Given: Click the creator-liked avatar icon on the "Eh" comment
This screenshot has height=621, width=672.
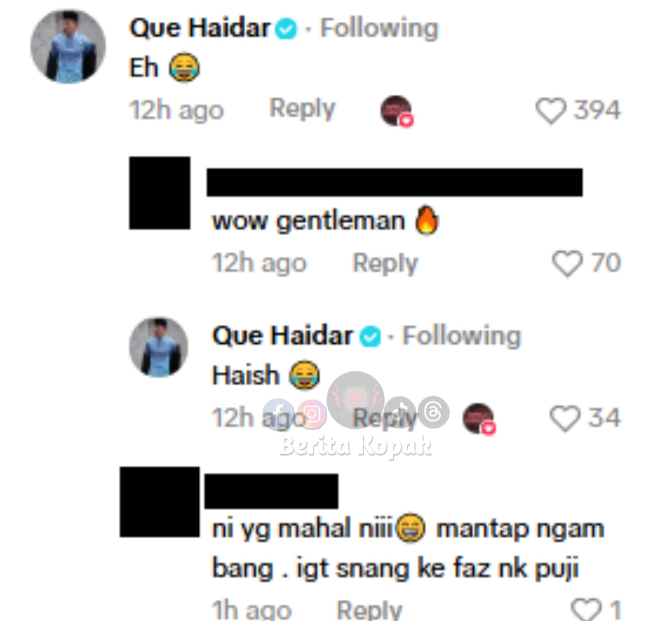Looking at the screenshot, I should [396, 111].
